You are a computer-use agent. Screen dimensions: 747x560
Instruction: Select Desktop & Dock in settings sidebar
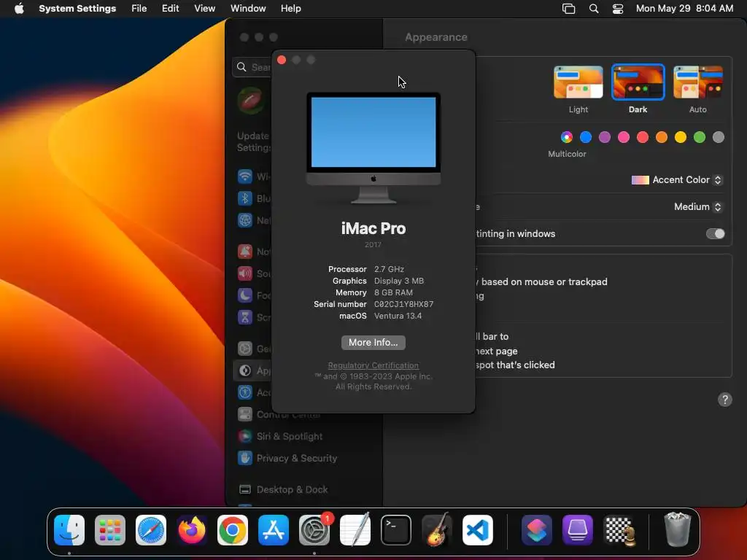(x=283, y=489)
